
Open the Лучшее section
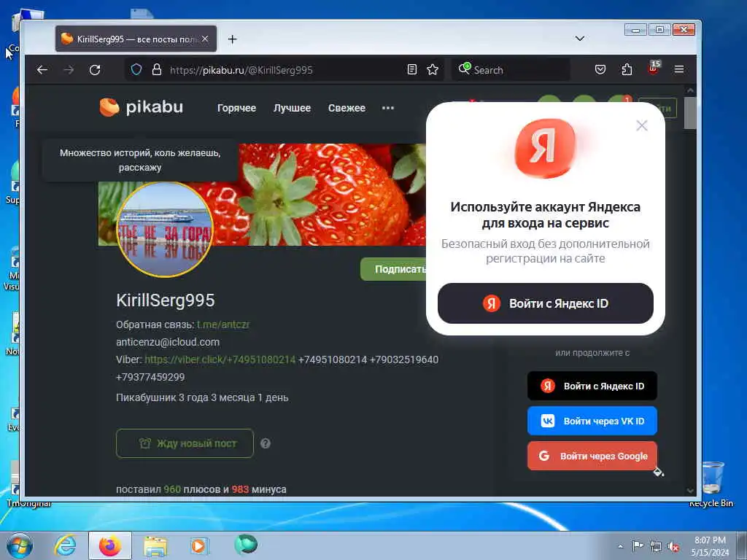click(292, 108)
